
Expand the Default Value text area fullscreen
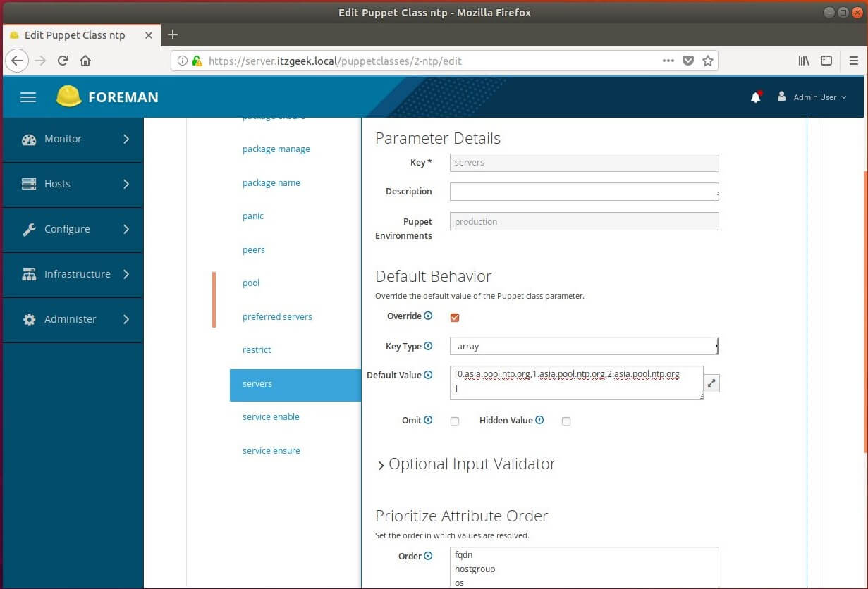point(711,383)
